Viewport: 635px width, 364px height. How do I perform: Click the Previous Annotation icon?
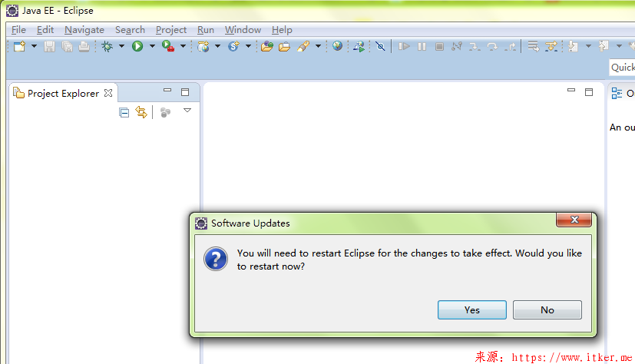click(604, 47)
